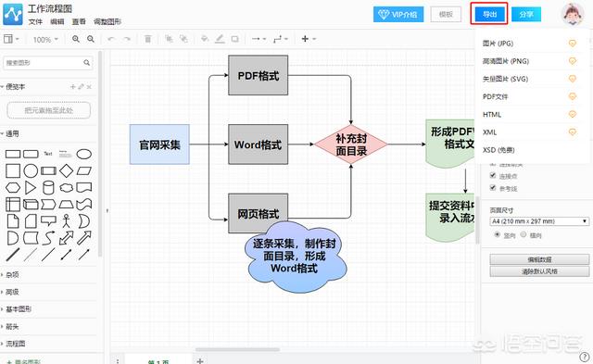593x364 pixels.
Task: Expand the 基本图形 shape category
Action: 19,309
